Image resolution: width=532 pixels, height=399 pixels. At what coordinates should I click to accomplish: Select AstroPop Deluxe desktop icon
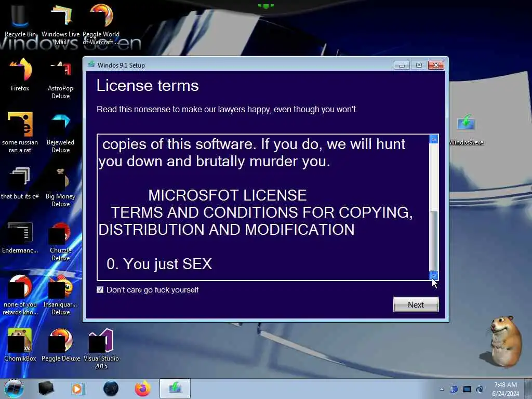pos(60,79)
